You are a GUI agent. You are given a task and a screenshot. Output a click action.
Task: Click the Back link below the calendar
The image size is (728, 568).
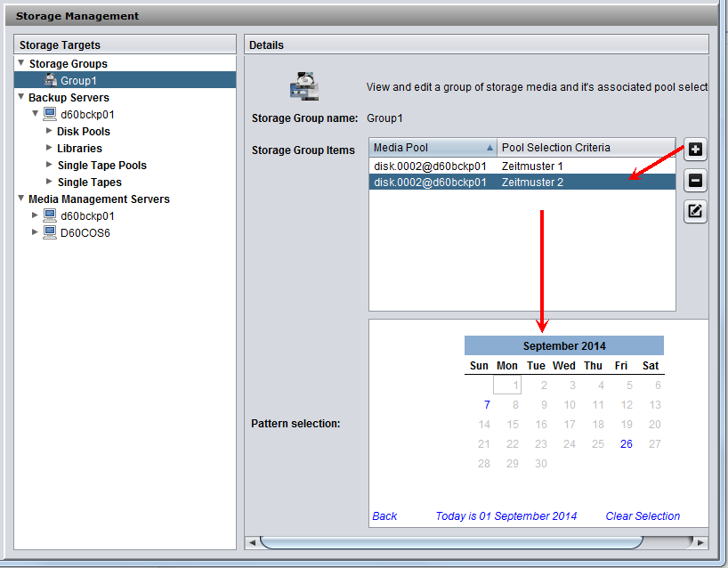click(384, 516)
